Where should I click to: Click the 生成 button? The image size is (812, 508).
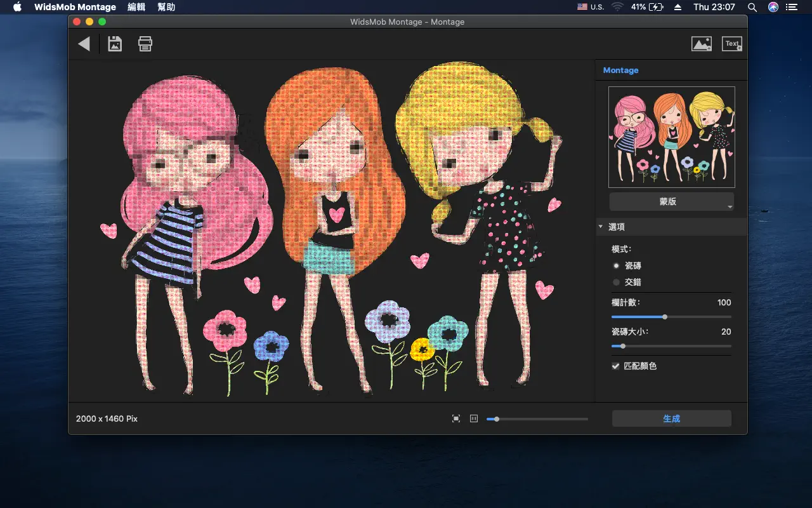point(671,418)
